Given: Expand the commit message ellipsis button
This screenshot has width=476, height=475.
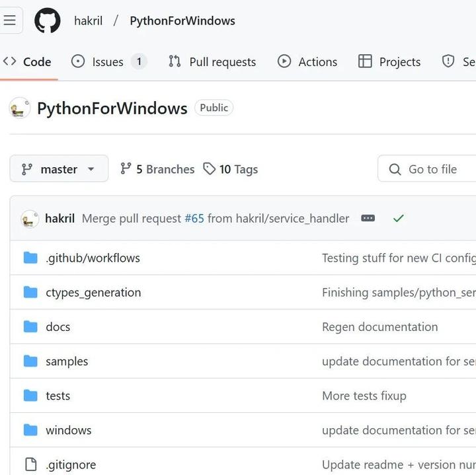Looking at the screenshot, I should click(368, 218).
